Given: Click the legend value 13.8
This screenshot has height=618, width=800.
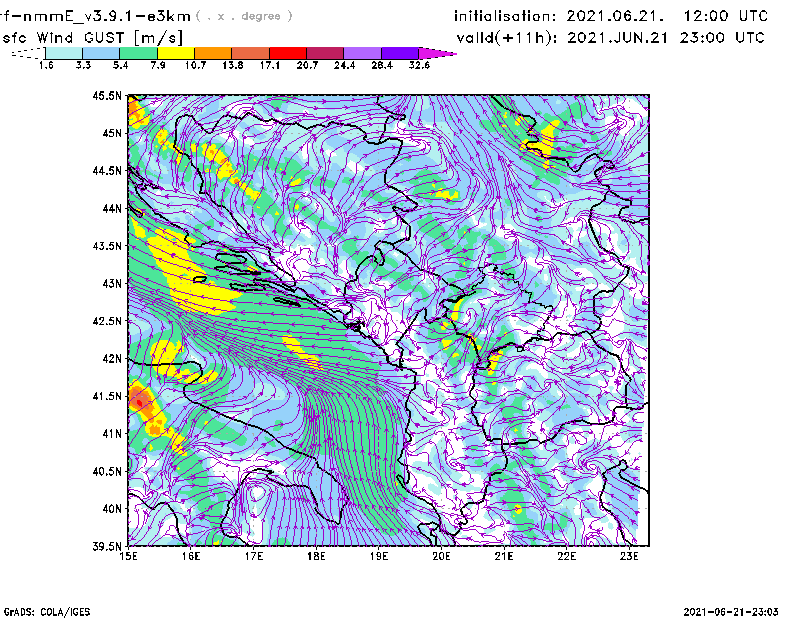Looking at the screenshot, I should pos(232,65).
